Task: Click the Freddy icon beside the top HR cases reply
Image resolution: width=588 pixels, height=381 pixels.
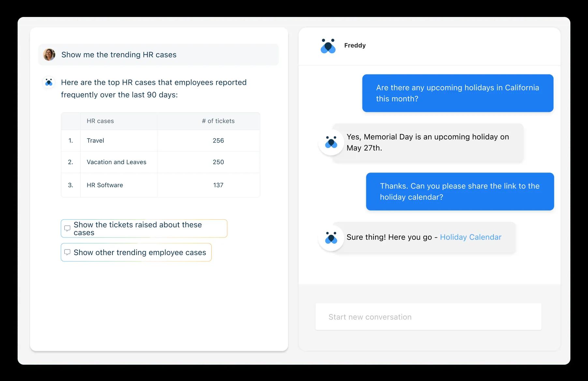Action: coord(49,82)
